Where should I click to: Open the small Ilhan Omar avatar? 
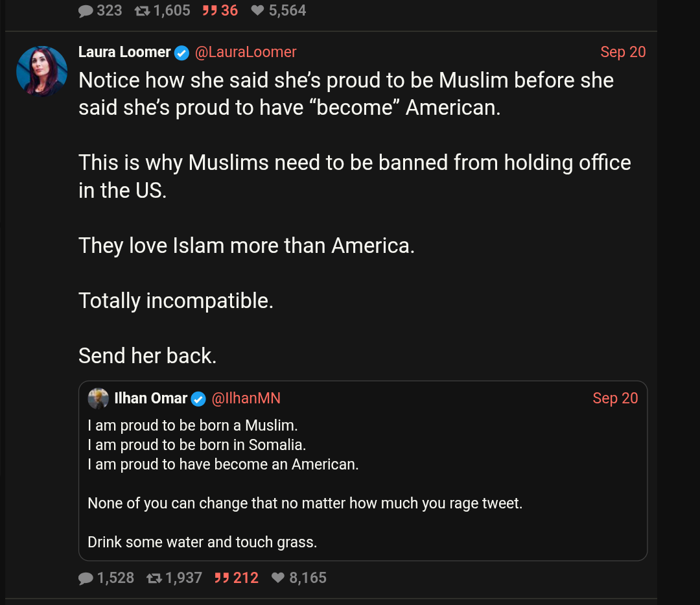[99, 398]
